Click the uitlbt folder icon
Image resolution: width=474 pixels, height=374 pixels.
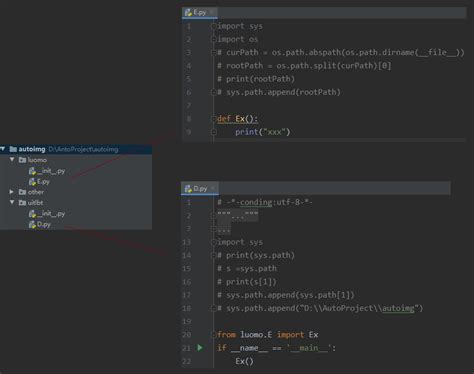click(x=22, y=203)
